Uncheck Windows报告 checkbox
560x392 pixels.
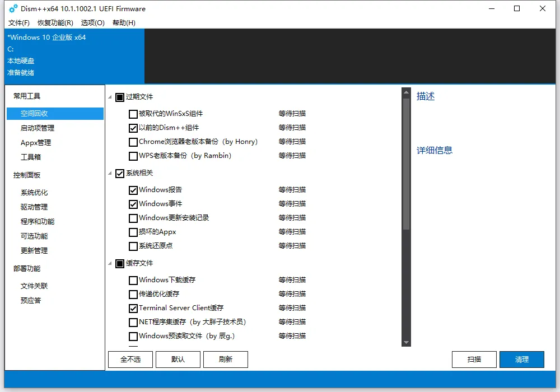coord(133,190)
